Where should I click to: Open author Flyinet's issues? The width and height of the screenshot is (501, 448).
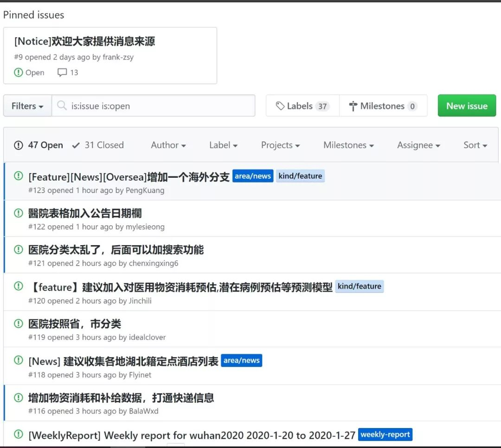(x=140, y=375)
